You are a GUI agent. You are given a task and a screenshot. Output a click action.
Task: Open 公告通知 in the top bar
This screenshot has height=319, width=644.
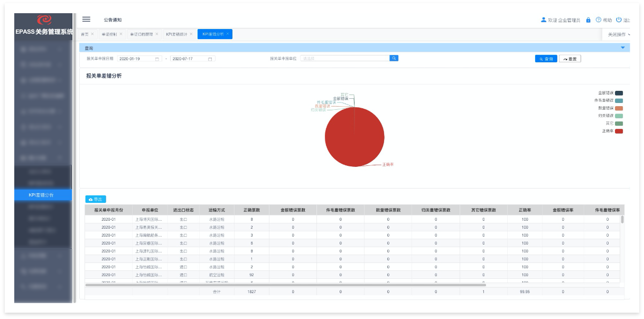click(x=113, y=20)
